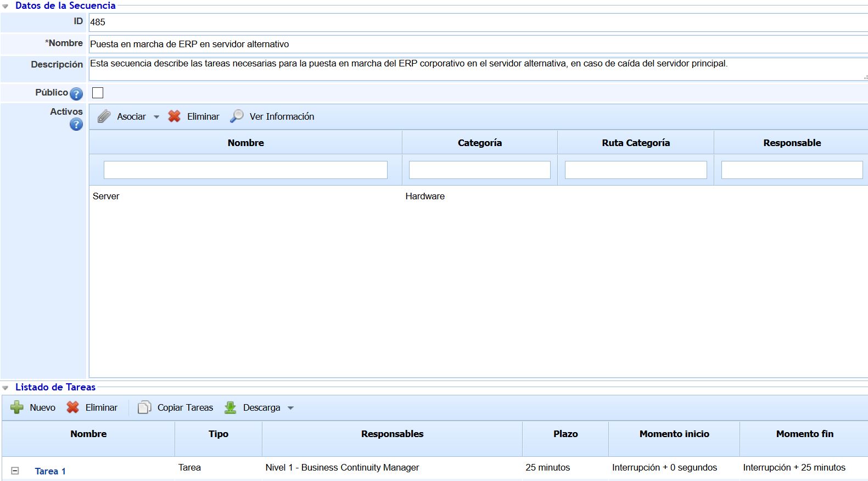
Task: Open help icon under Activos label
Action: point(76,125)
